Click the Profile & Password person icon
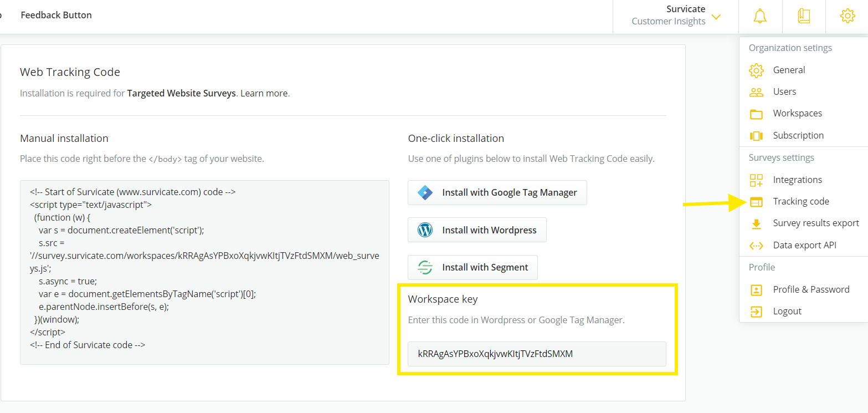The image size is (868, 413). 756,289
